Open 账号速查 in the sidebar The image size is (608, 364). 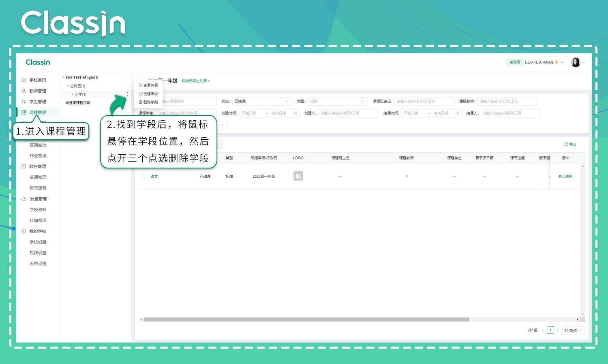(x=38, y=188)
